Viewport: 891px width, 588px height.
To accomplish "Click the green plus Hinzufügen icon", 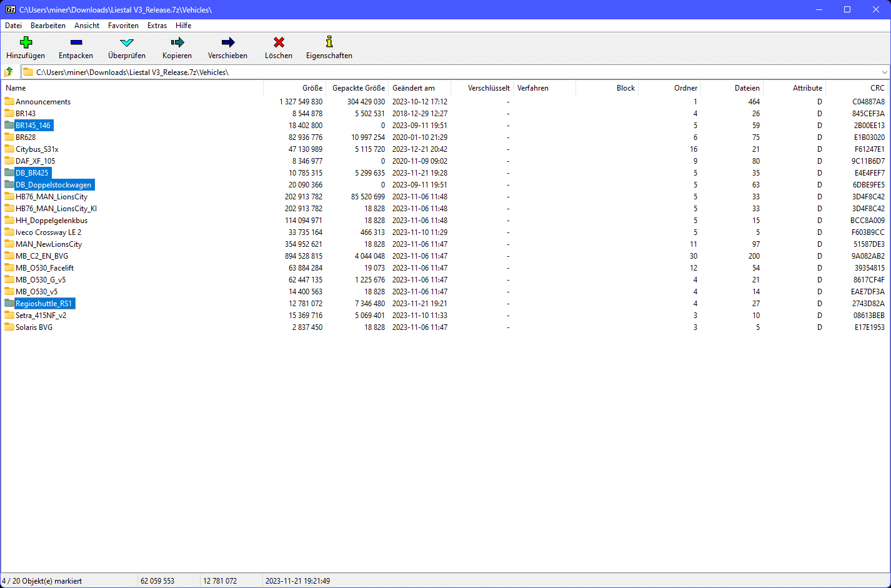I will (x=26, y=42).
